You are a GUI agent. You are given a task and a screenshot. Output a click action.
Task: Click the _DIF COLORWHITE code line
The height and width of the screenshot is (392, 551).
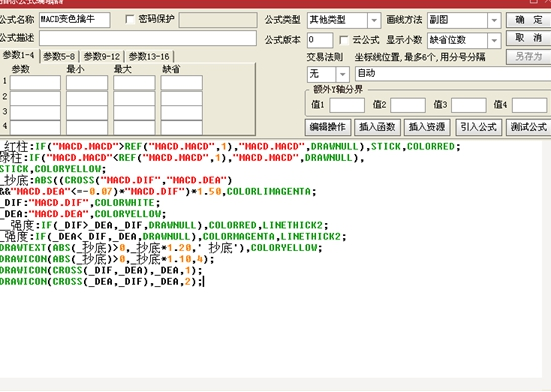[x=80, y=203]
